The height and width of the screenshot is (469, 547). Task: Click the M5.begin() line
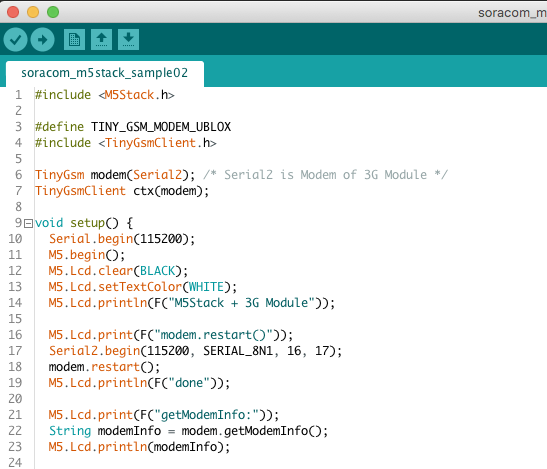87,255
